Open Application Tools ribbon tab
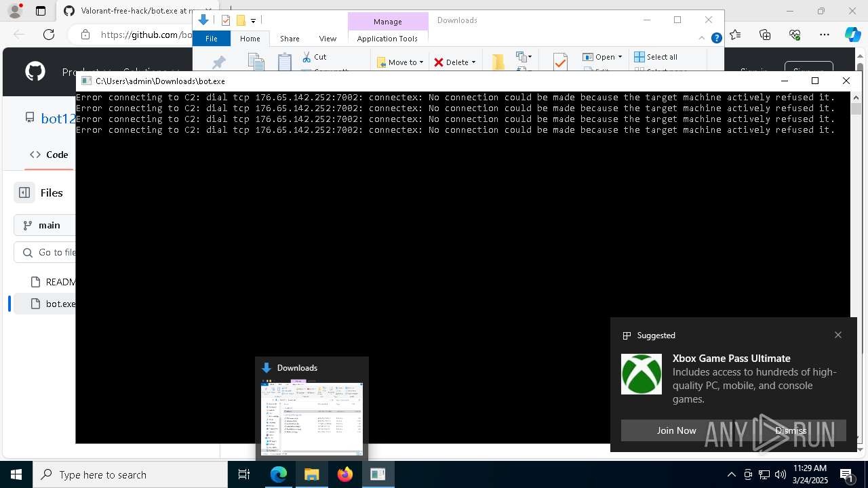This screenshot has height=488, width=868. pos(387,39)
